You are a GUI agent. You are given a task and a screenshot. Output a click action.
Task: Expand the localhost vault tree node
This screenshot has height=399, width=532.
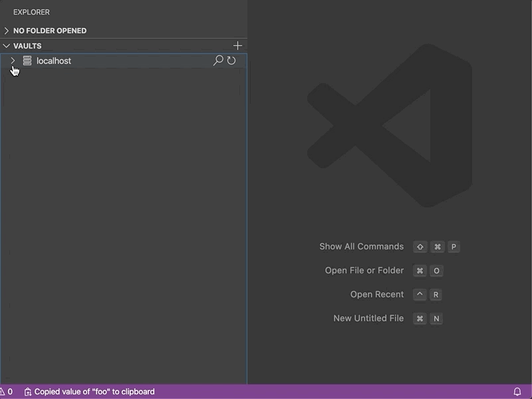[13, 61]
